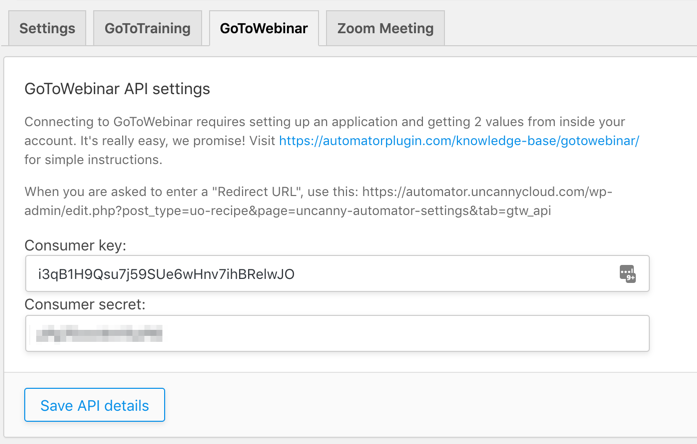Open the Settings tab
697x444 pixels.
(47, 28)
